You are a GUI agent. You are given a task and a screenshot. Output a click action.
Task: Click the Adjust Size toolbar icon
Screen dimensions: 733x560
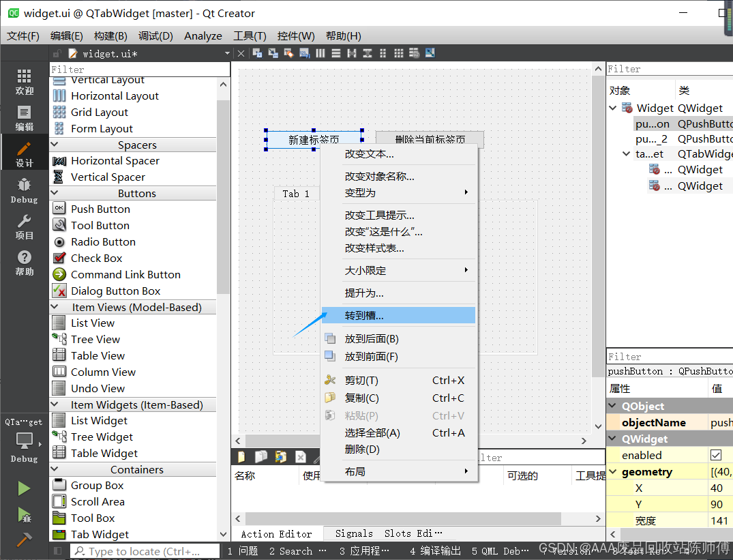pyautogui.click(x=430, y=53)
